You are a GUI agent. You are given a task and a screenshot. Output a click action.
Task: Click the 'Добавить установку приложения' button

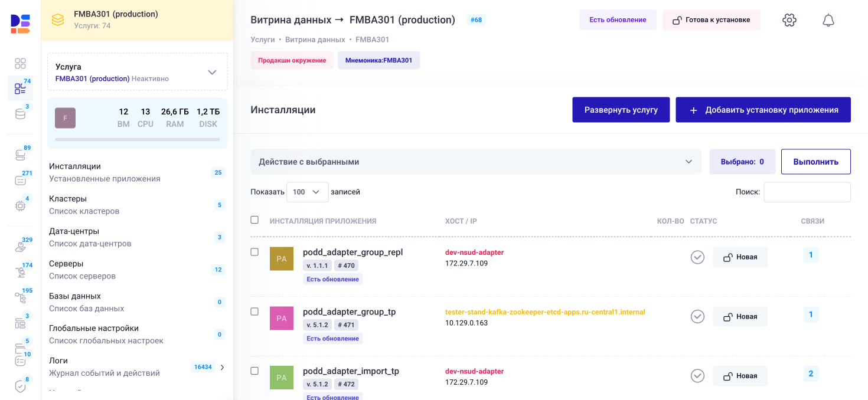point(763,109)
